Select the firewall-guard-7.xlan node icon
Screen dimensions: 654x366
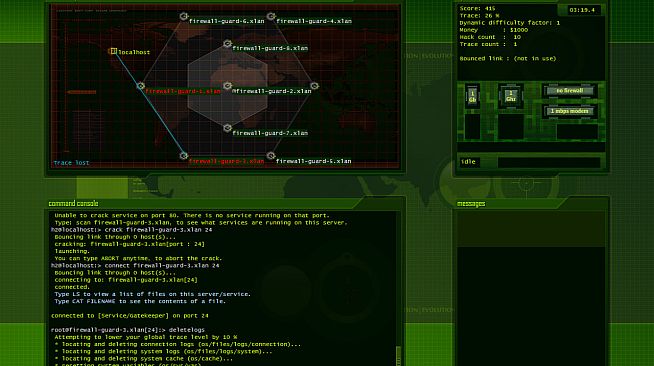[227, 128]
